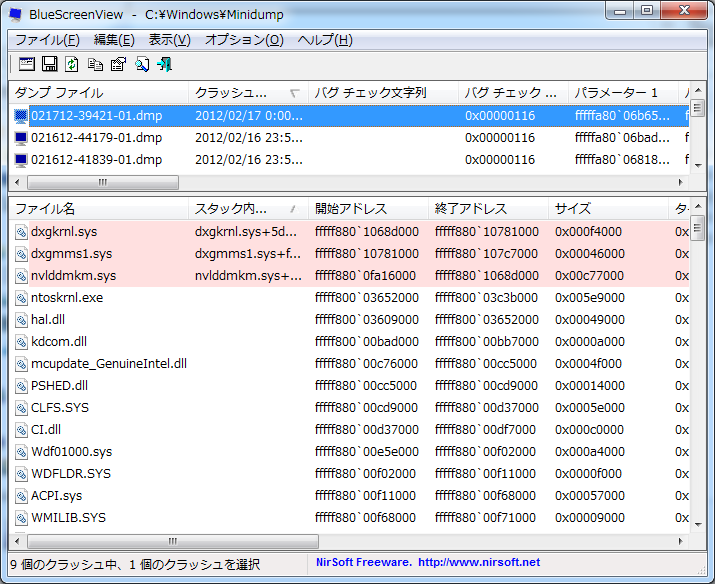The width and height of the screenshot is (715, 584).
Task: Open the オプション(O) menu
Action: pyautogui.click(x=244, y=40)
